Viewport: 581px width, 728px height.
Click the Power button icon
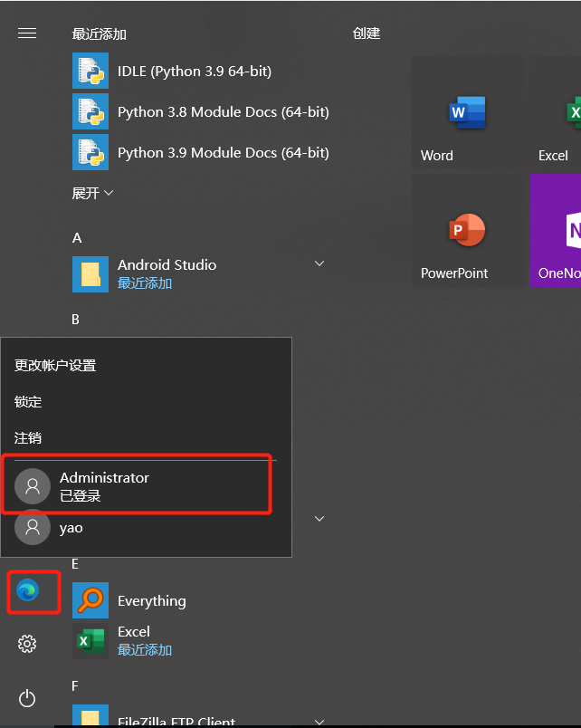(x=27, y=698)
